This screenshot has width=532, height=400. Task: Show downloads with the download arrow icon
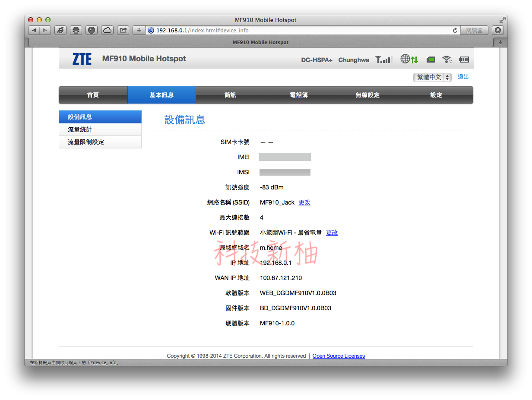tap(498, 30)
